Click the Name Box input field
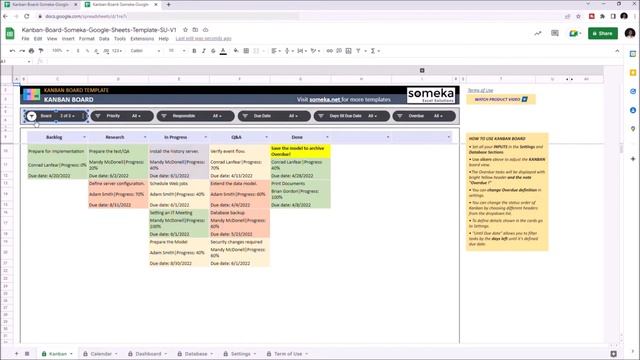The width and height of the screenshot is (640, 360). (x=15, y=61)
